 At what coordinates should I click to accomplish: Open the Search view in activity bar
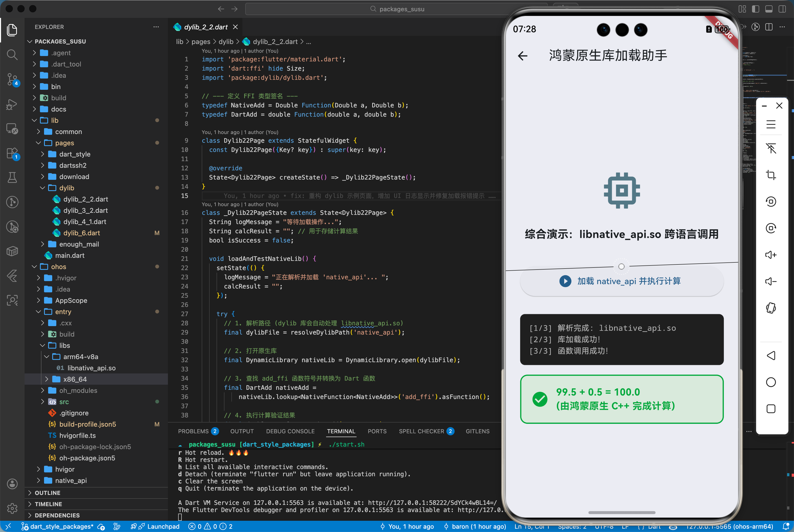pos(12,54)
